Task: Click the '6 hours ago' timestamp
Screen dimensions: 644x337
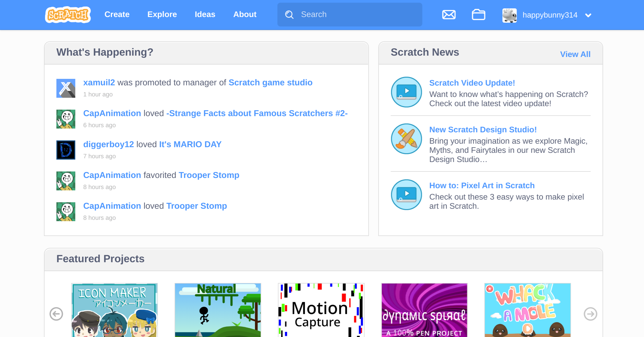Action: tap(99, 125)
